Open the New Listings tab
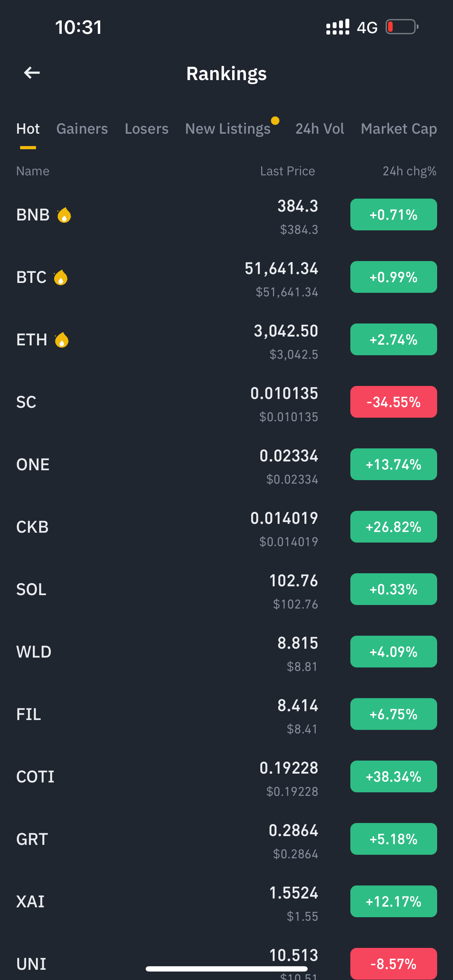 pyautogui.click(x=228, y=129)
